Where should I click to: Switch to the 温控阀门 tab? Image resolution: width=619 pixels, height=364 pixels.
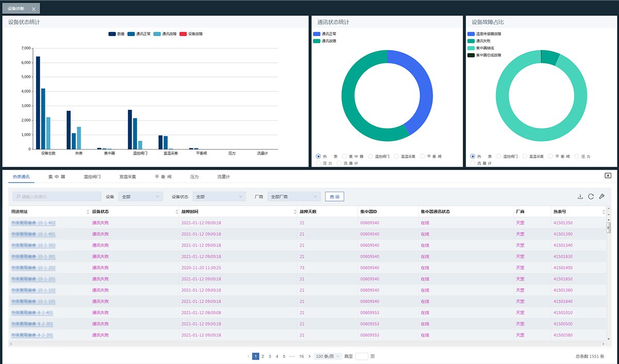[92, 177]
